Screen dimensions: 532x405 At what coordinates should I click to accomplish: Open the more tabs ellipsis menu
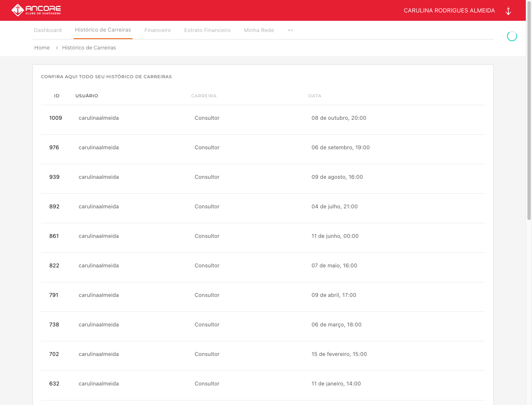291,30
